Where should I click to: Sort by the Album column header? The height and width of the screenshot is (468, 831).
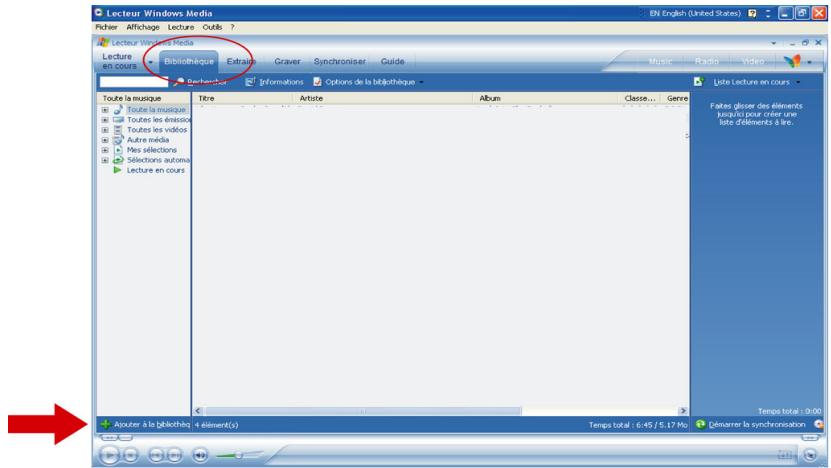tap(545, 98)
